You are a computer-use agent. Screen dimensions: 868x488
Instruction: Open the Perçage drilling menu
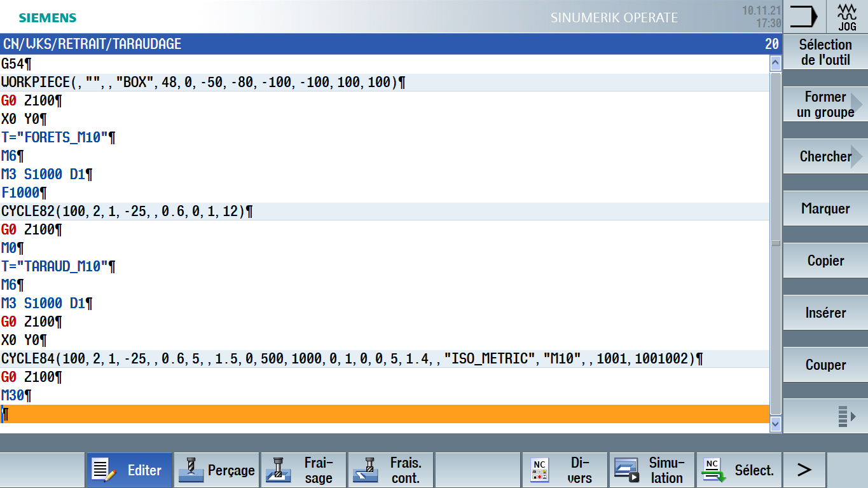[216, 470]
